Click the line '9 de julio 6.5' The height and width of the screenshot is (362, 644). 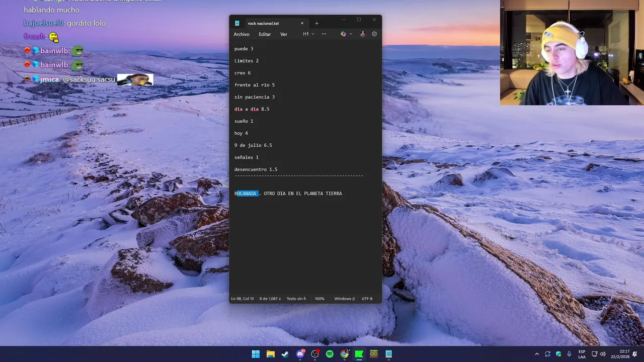(253, 145)
